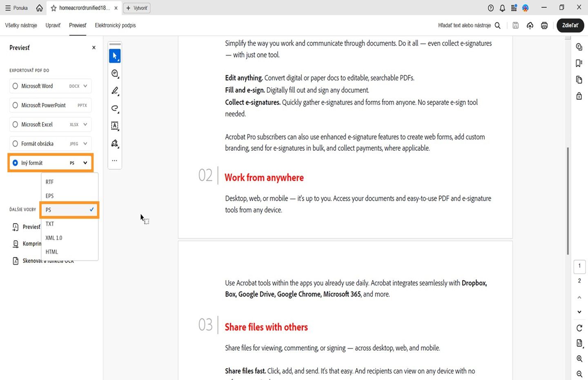Open the add text box tool
The image size is (588, 380).
tap(115, 126)
